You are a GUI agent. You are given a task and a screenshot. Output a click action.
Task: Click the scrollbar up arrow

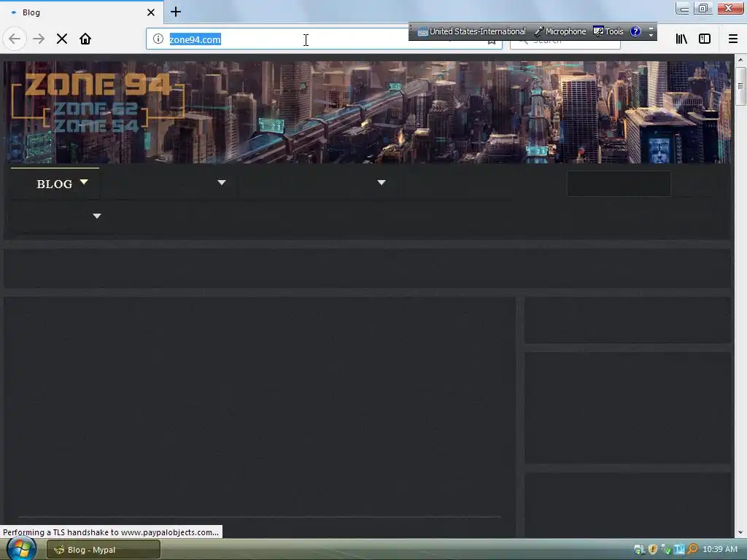tap(740, 60)
